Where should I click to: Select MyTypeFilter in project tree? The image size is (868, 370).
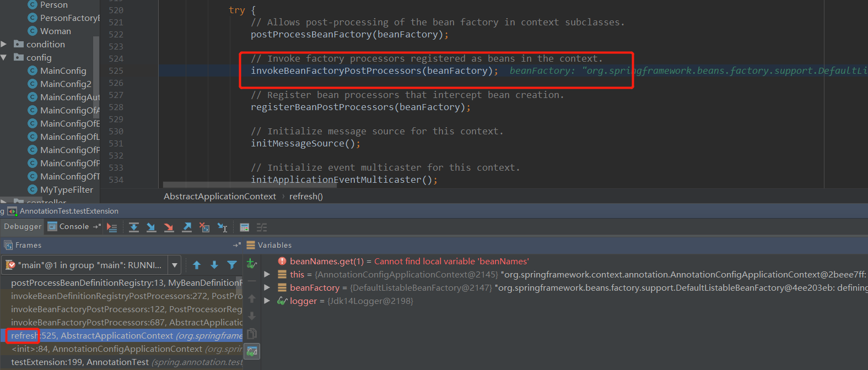(67, 189)
